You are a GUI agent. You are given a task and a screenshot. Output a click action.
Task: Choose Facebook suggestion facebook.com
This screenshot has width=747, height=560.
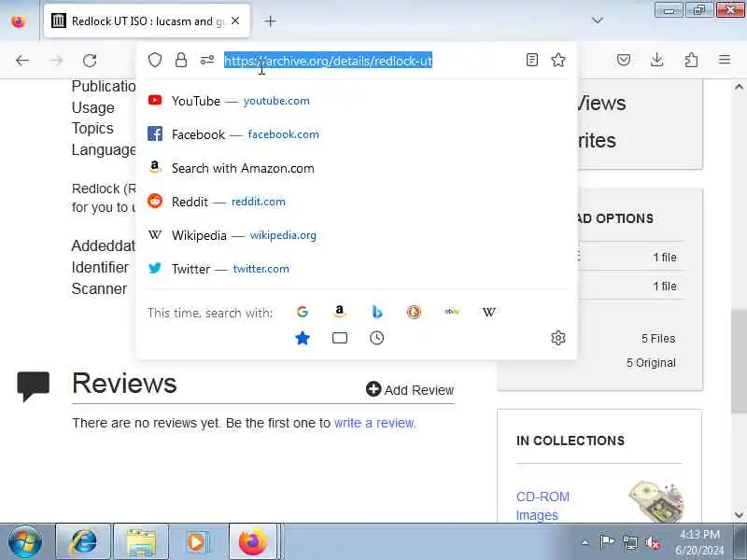[357, 134]
